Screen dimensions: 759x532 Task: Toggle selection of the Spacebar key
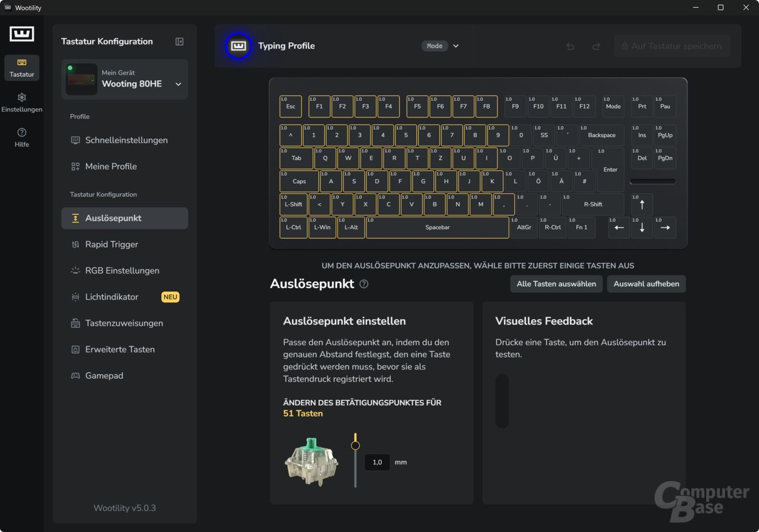point(438,228)
